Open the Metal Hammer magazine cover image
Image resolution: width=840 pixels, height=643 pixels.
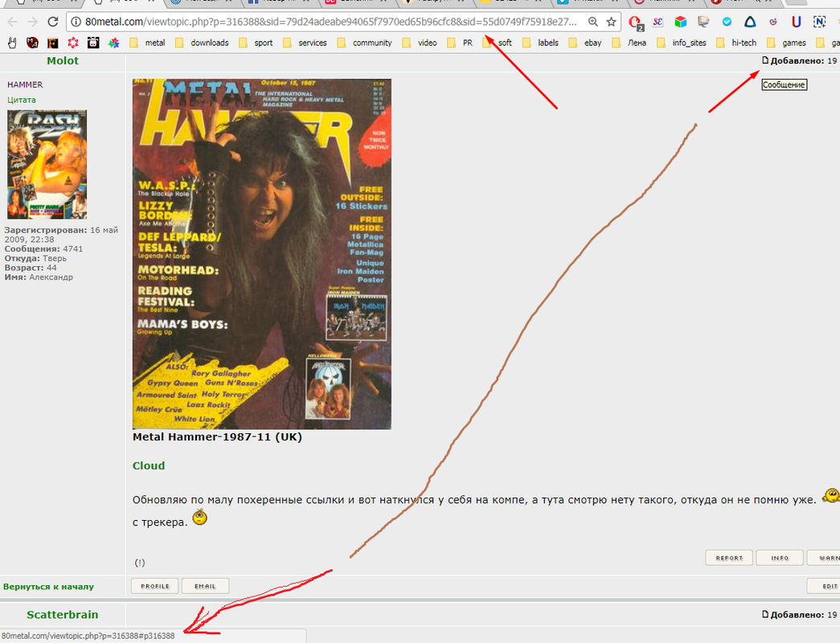[262, 254]
